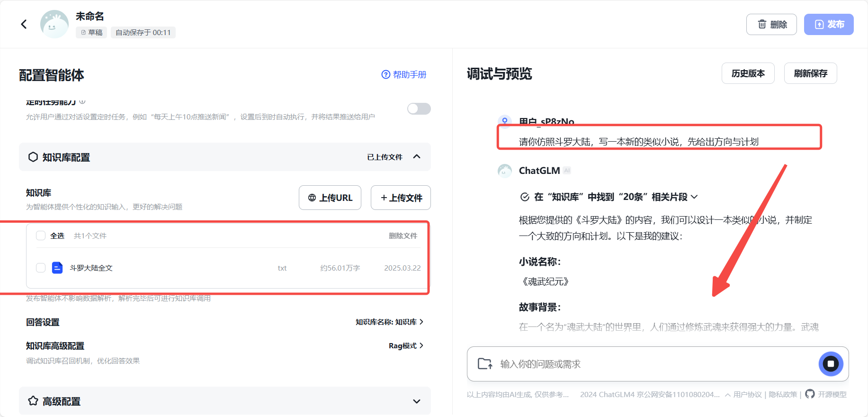This screenshot has height=417, width=868.
Task: Click the 高级配置 star icon
Action: [x=33, y=401]
